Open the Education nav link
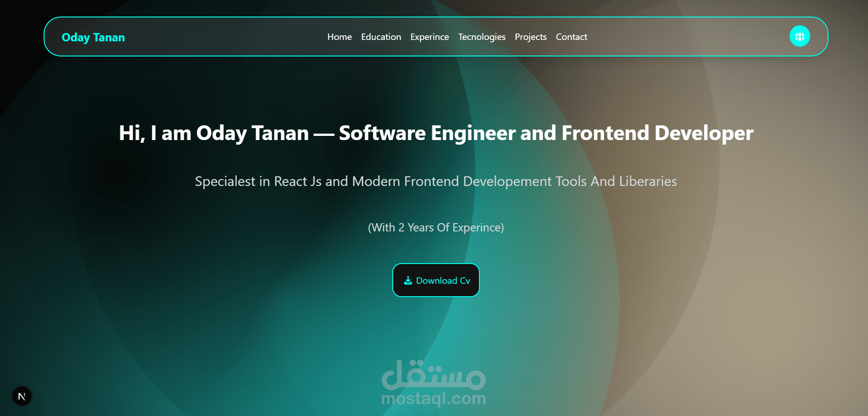The width and height of the screenshot is (868, 416). tap(381, 37)
